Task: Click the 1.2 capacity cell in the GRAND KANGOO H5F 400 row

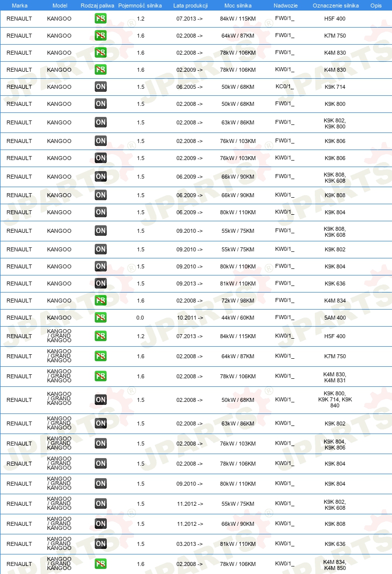Action: [x=141, y=336]
